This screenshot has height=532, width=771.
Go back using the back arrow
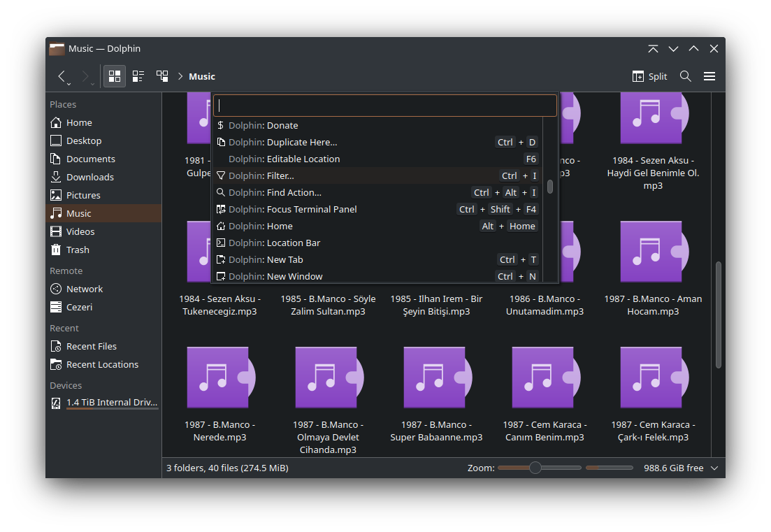62,76
